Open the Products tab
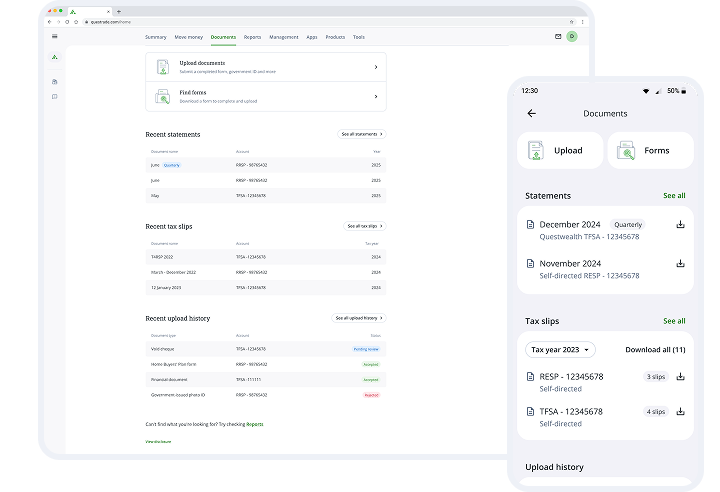Image resolution: width=720 pixels, height=492 pixels. [335, 37]
